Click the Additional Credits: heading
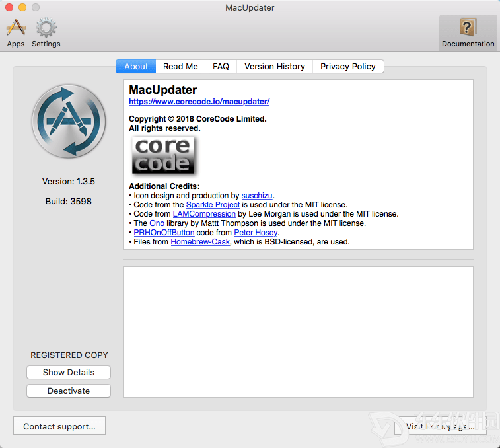Viewport: 500px width, 448px height. (x=164, y=186)
